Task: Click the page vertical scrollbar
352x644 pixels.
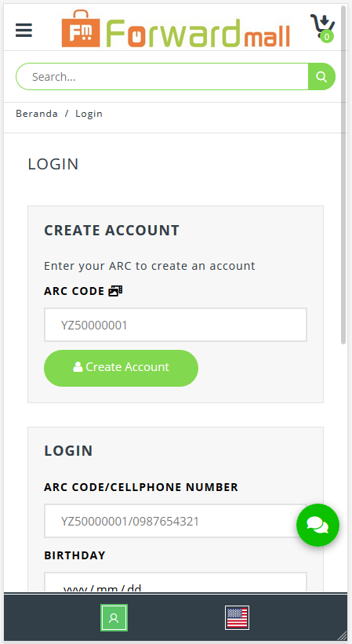Action: coord(343,175)
